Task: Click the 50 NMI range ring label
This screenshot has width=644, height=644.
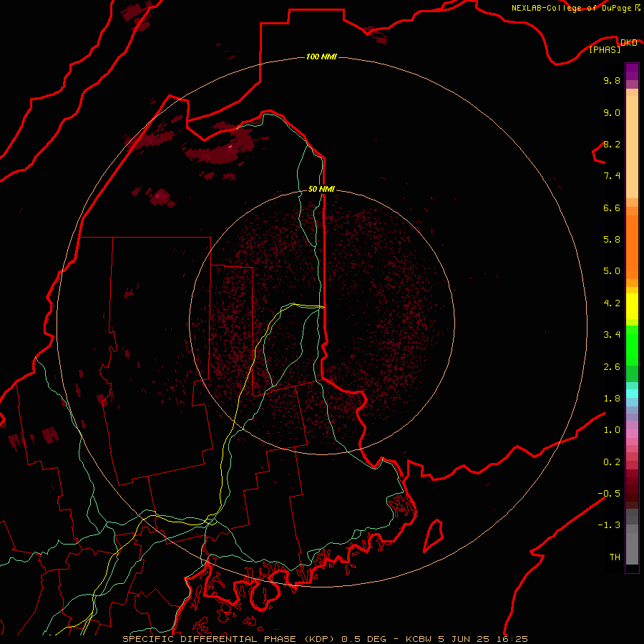Action: point(321,189)
